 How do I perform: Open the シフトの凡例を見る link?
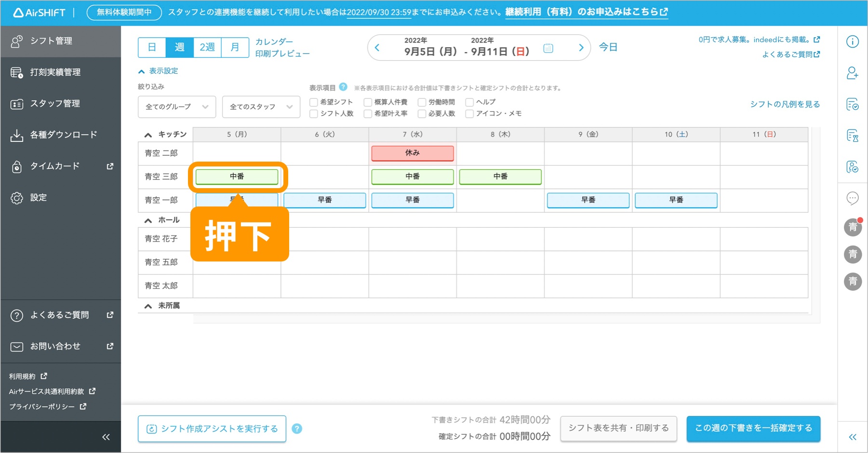(785, 104)
